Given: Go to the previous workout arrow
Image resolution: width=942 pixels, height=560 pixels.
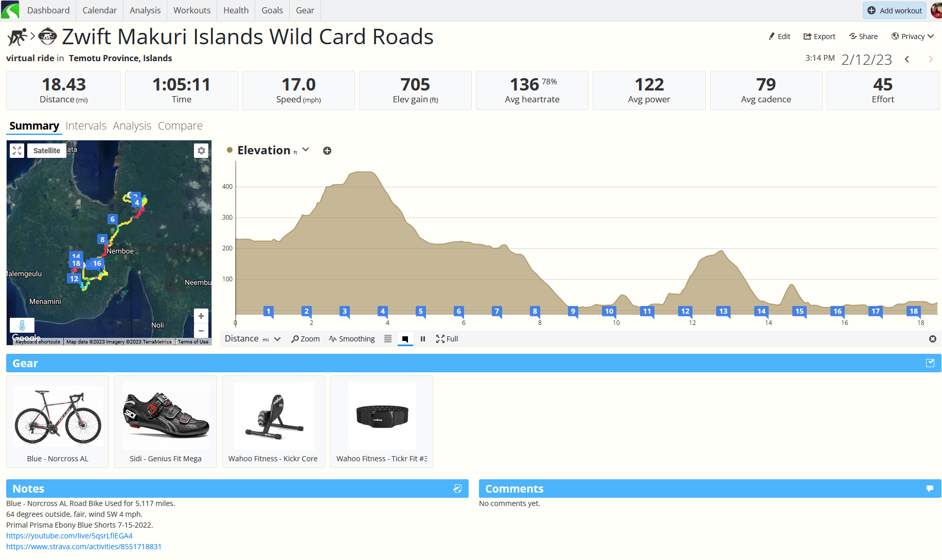Looking at the screenshot, I should [907, 60].
